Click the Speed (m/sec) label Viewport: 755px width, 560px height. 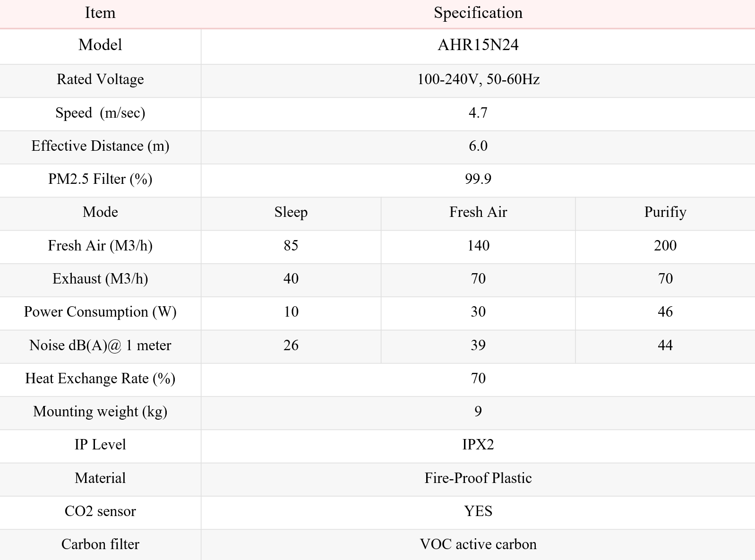pos(100,113)
